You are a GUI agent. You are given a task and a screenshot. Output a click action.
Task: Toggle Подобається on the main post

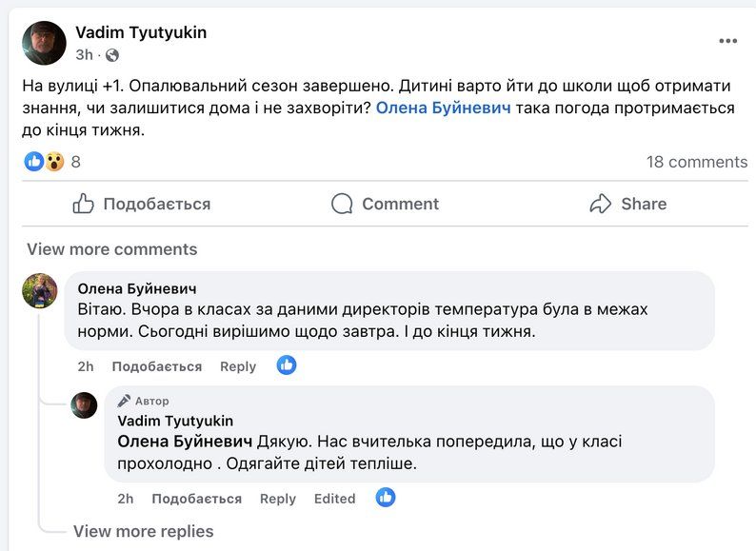(x=141, y=204)
